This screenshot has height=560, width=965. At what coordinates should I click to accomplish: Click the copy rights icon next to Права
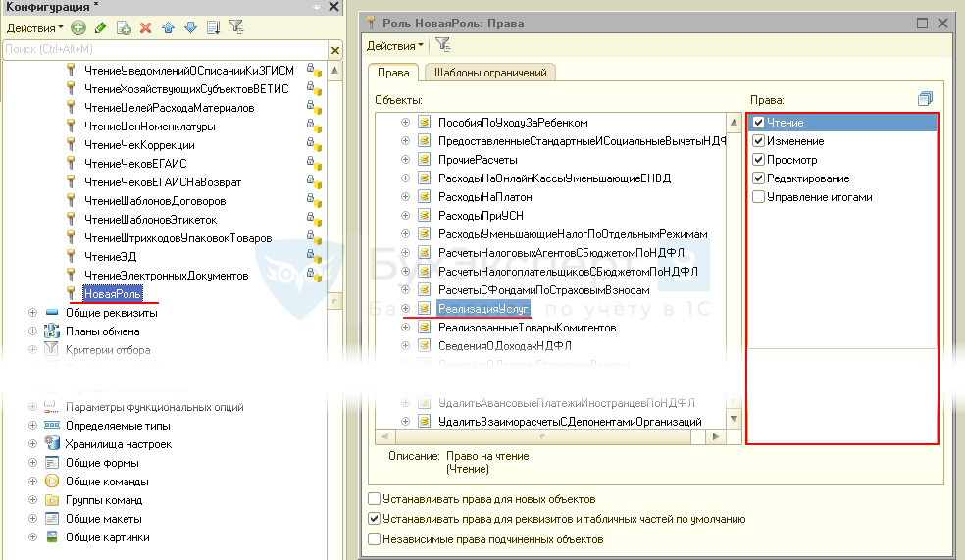(925, 99)
